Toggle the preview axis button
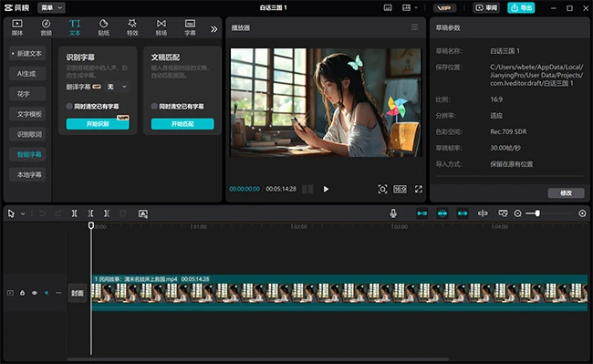593x364 pixels. [483, 213]
